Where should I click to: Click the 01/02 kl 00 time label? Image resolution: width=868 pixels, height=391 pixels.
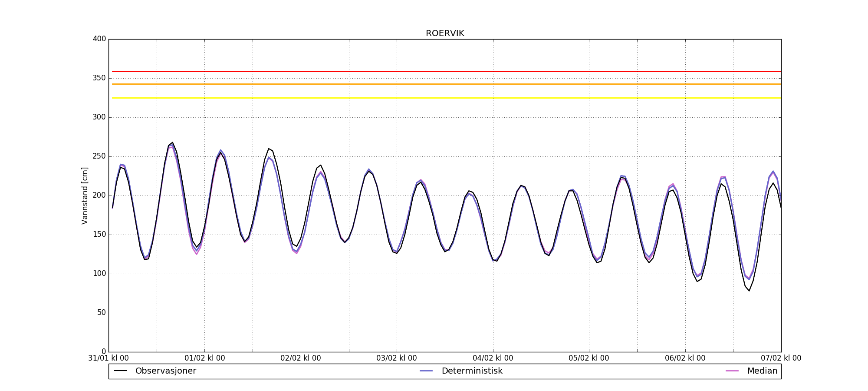[205, 358]
